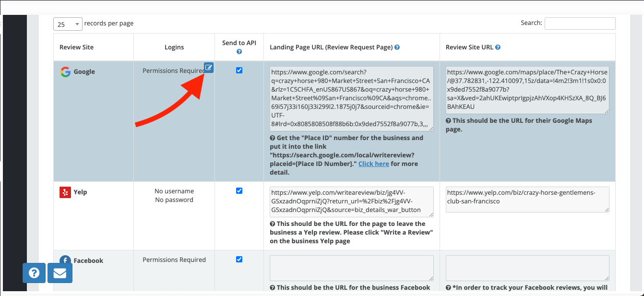
Task: Click the edit icon beside Google Permissions Required
Action: 209,68
